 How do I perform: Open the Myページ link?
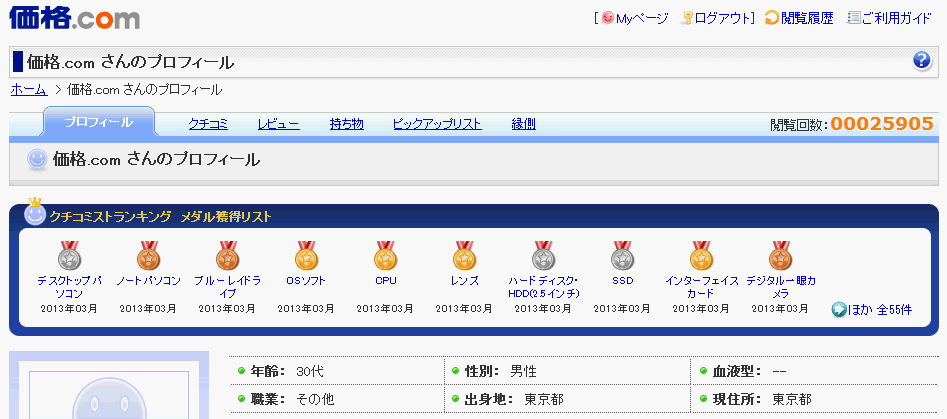click(x=642, y=18)
